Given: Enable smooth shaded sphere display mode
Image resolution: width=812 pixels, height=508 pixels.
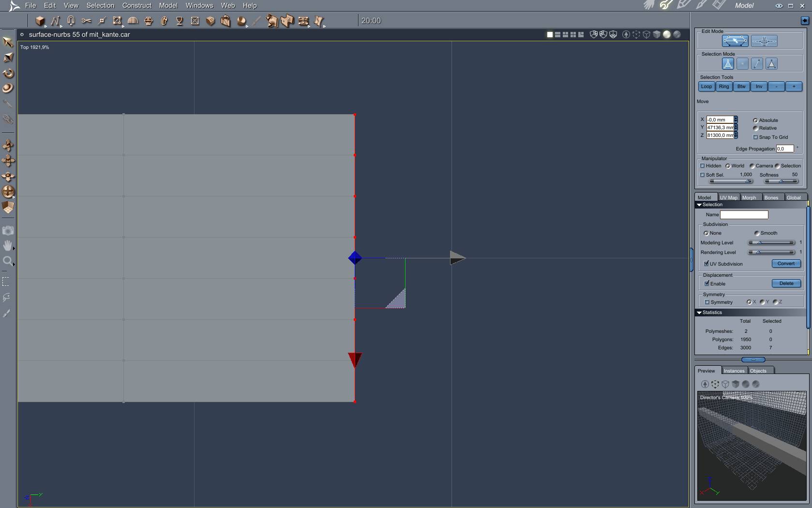Looking at the screenshot, I should [667, 34].
